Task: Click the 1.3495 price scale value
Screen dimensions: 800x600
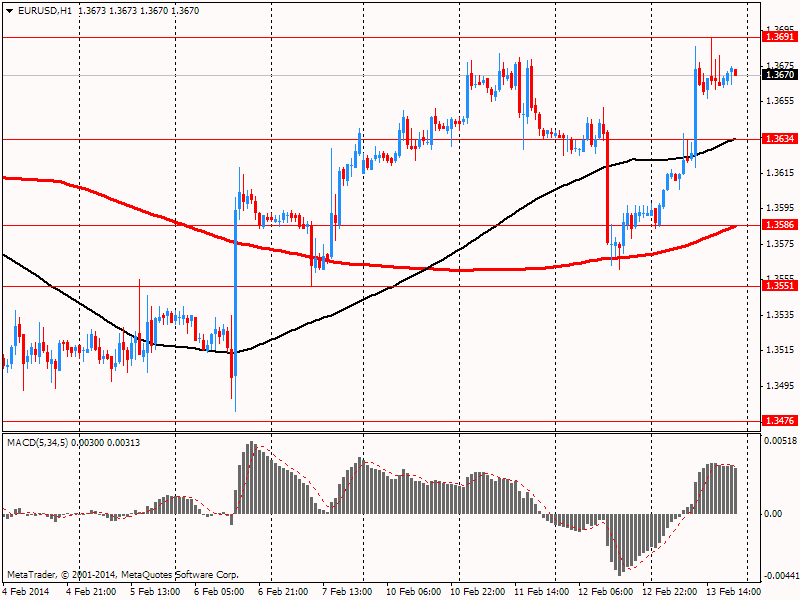Action: (x=780, y=386)
